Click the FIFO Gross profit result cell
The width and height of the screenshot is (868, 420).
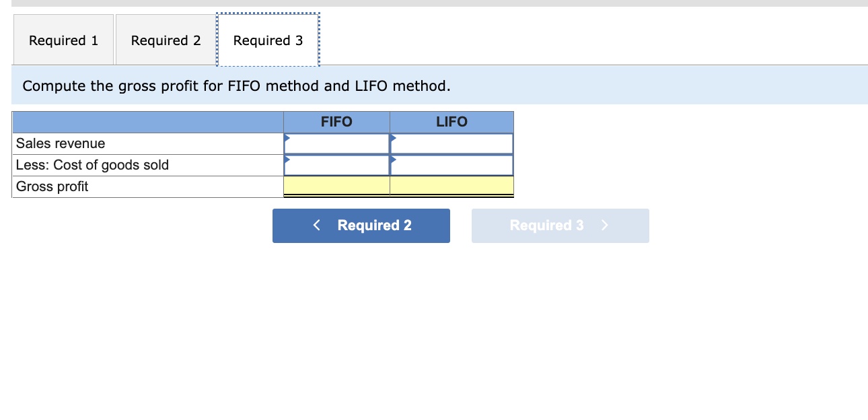pos(336,186)
